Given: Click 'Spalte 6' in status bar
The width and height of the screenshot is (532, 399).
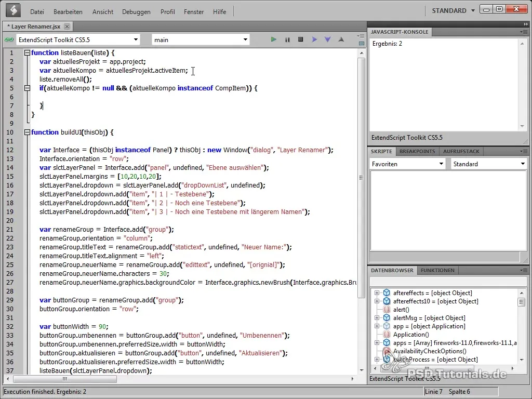Looking at the screenshot, I should 459,392.
